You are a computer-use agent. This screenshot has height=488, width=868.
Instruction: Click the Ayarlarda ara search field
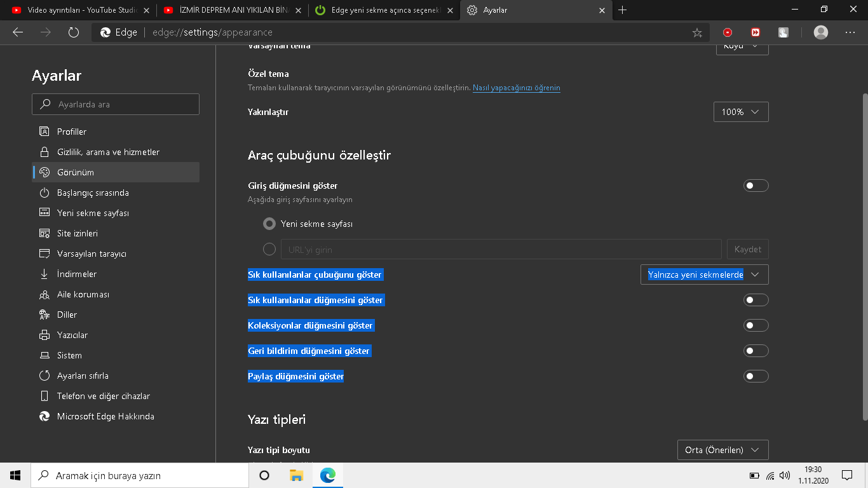tap(116, 104)
